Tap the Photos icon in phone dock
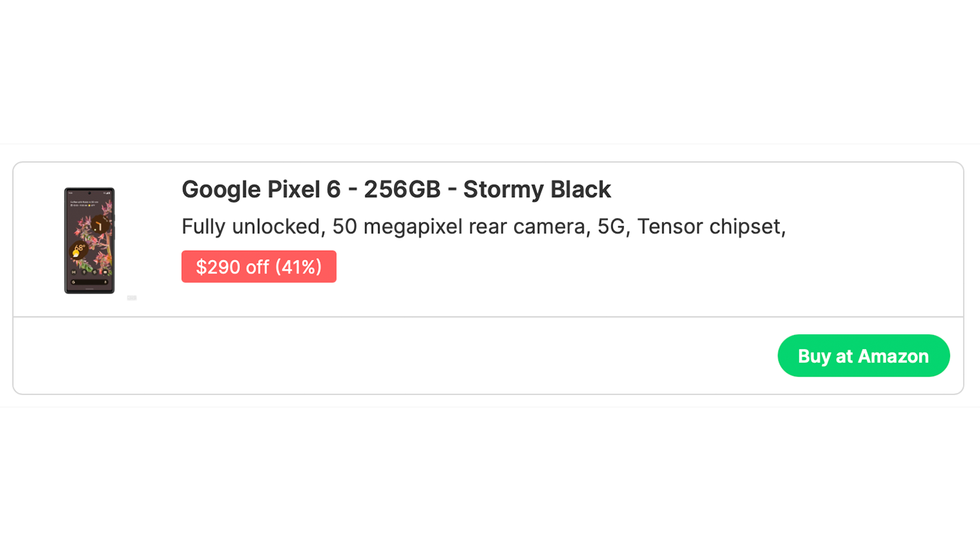The width and height of the screenshot is (980, 551). point(95,272)
